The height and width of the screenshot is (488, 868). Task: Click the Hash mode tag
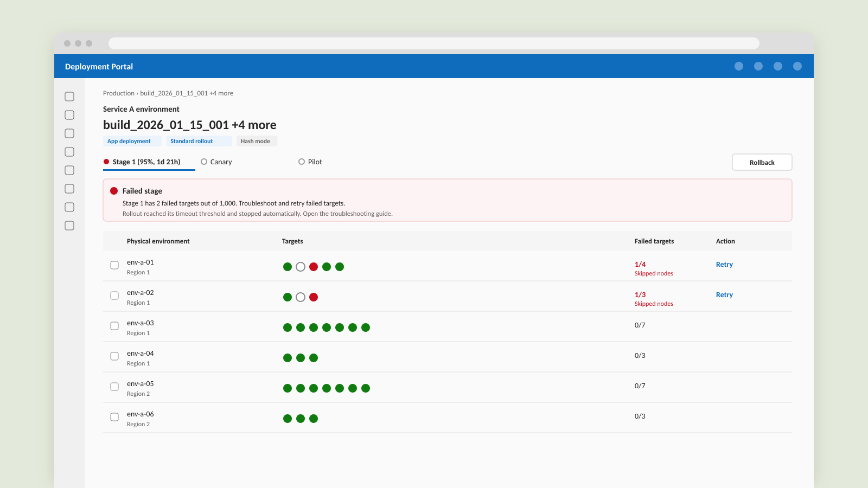click(x=257, y=141)
